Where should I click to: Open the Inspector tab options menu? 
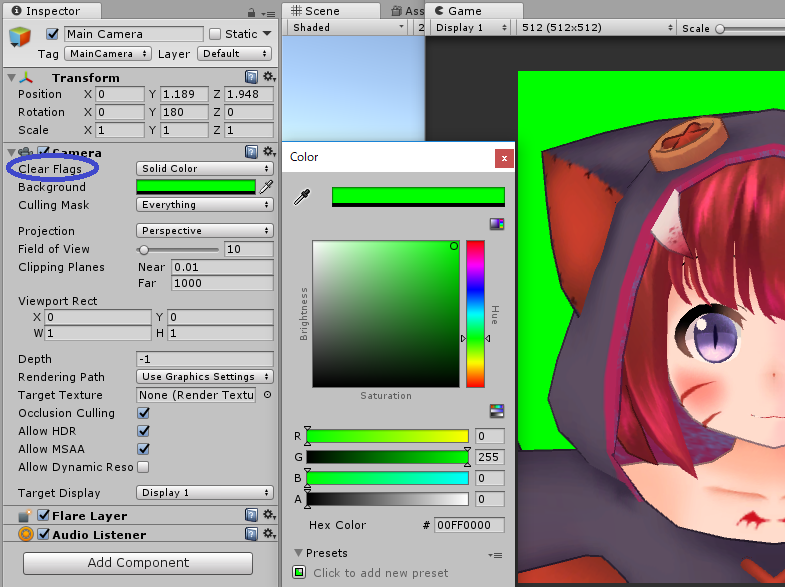click(x=270, y=14)
